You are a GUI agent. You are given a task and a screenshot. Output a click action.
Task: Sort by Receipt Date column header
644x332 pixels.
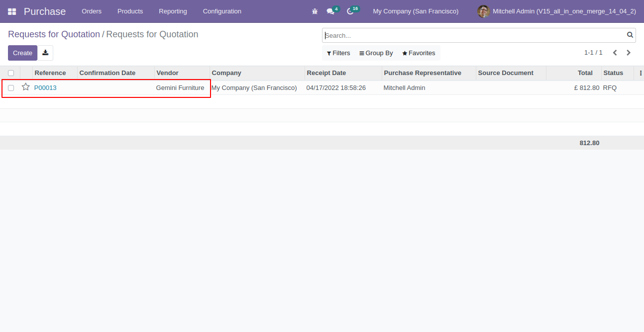[x=343, y=73]
